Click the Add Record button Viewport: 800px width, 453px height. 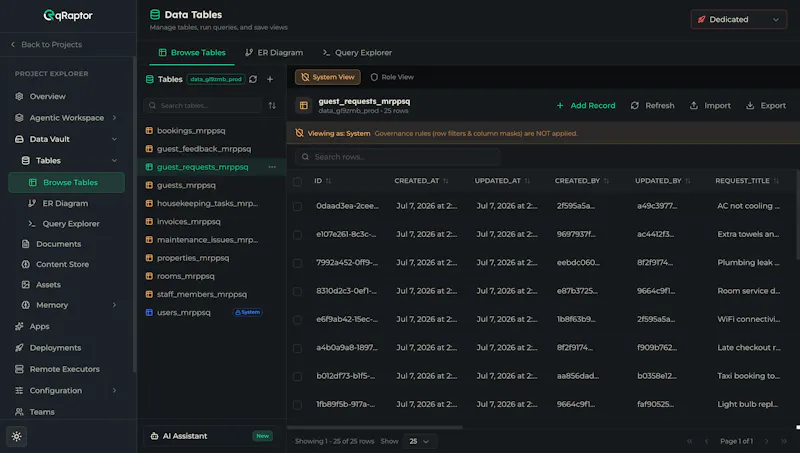(586, 106)
